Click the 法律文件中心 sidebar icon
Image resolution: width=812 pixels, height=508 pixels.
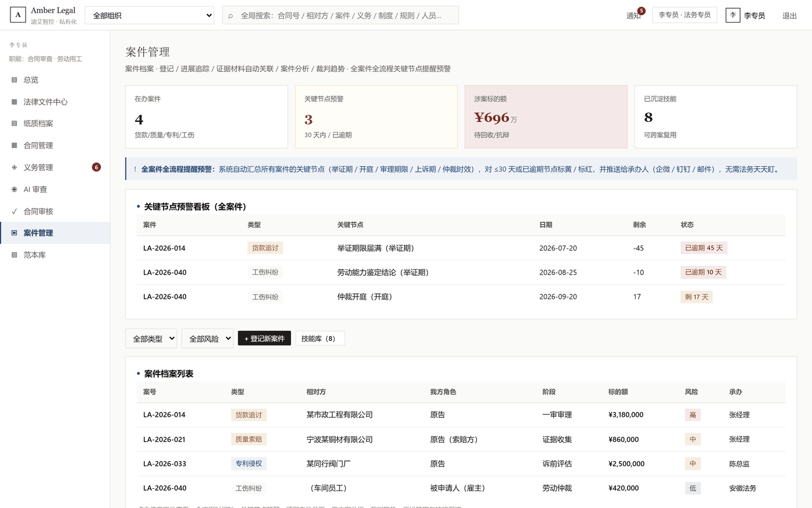(x=14, y=102)
